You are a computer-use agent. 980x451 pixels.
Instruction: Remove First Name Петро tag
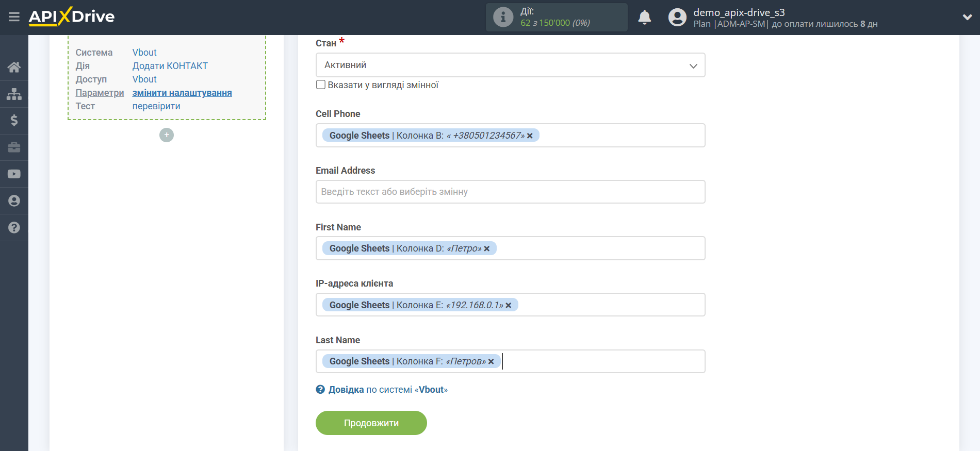coord(486,249)
